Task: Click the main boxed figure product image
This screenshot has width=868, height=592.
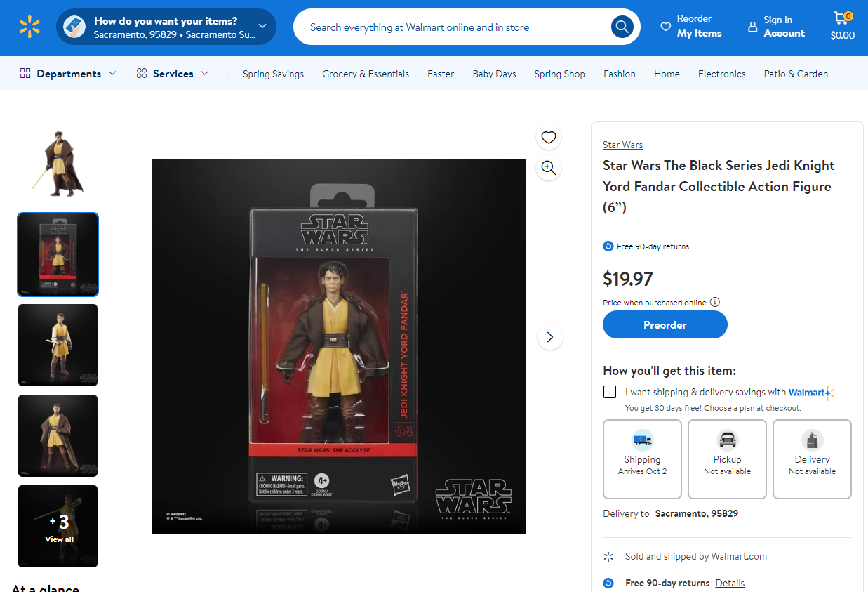Action: (339, 346)
